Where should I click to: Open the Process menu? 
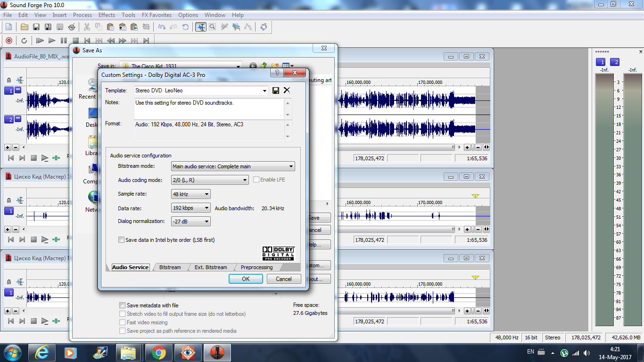83,15
